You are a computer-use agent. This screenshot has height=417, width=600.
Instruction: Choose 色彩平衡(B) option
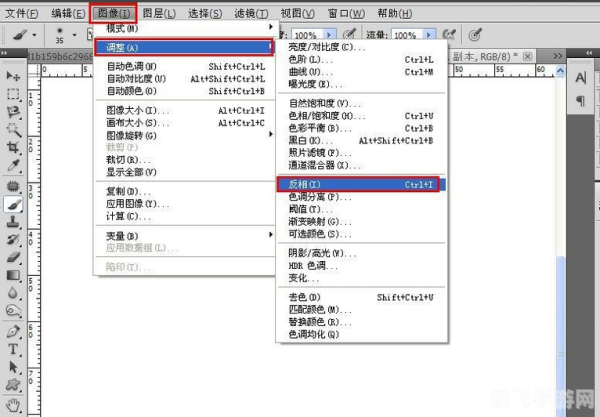pyautogui.click(x=361, y=128)
